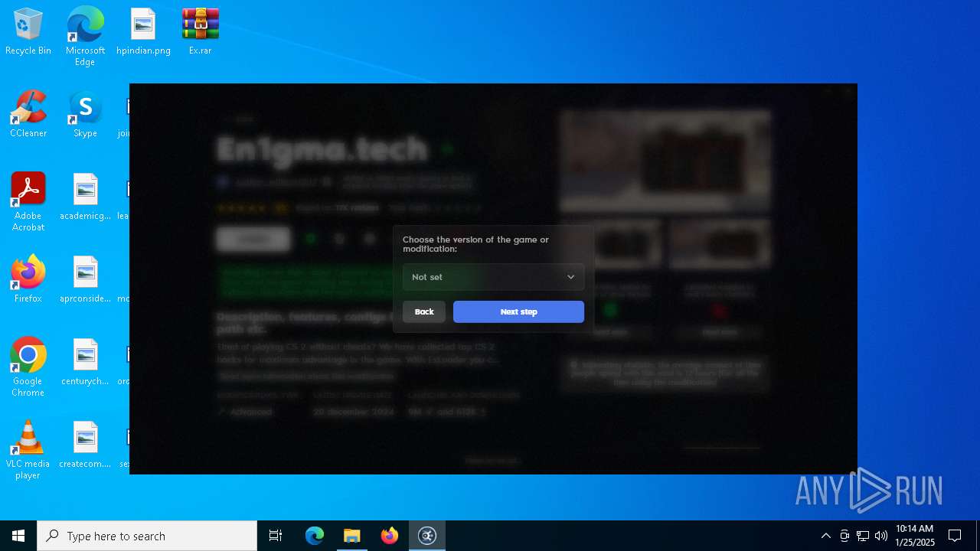Select hpindian.png file on desktop

(143, 32)
